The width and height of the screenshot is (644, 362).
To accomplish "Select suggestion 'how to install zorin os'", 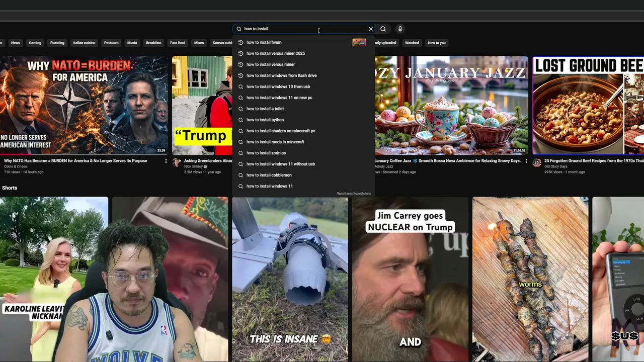I will [x=303, y=153].
